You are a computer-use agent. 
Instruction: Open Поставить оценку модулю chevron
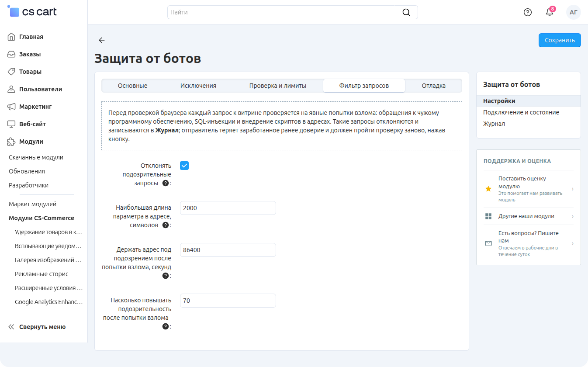tap(572, 189)
